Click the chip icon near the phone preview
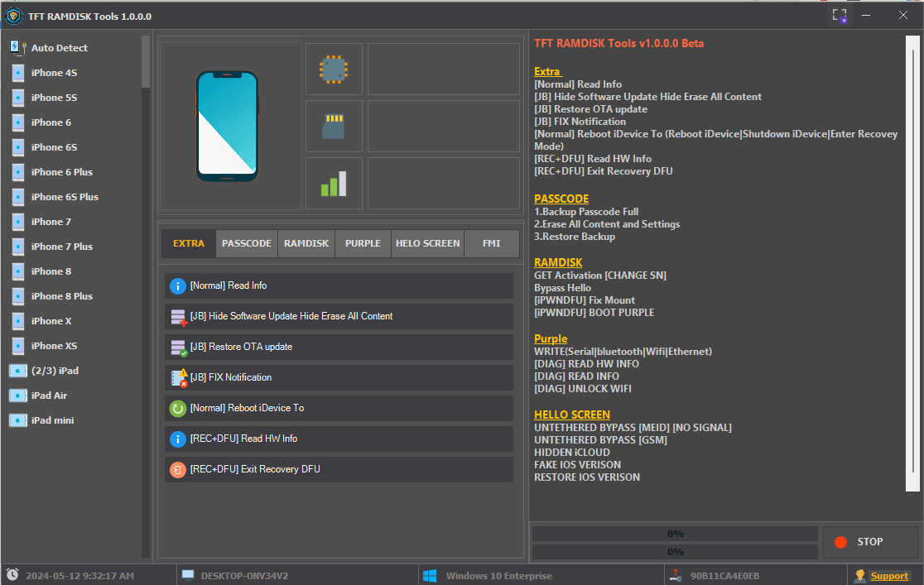This screenshot has width=924, height=585. pyautogui.click(x=334, y=69)
